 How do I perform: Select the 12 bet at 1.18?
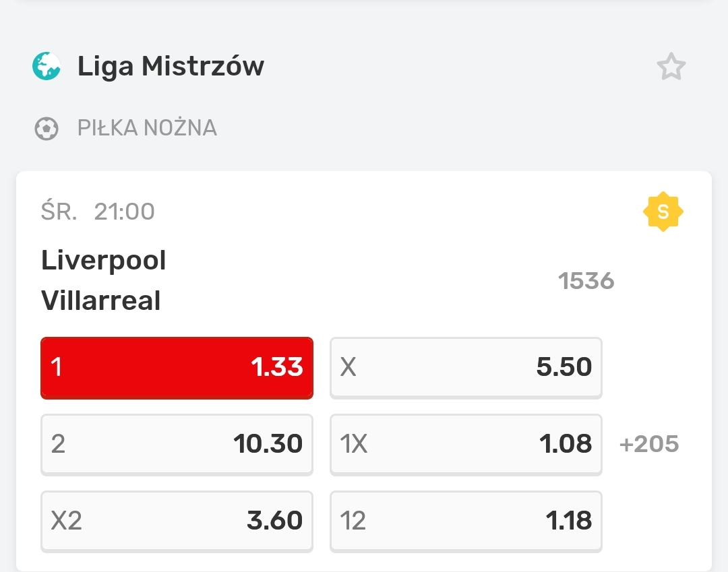pos(465,521)
